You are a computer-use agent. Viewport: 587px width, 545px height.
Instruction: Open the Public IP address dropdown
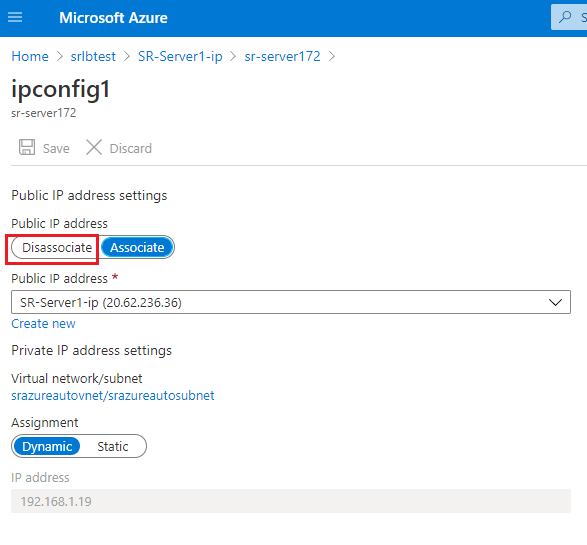point(291,302)
